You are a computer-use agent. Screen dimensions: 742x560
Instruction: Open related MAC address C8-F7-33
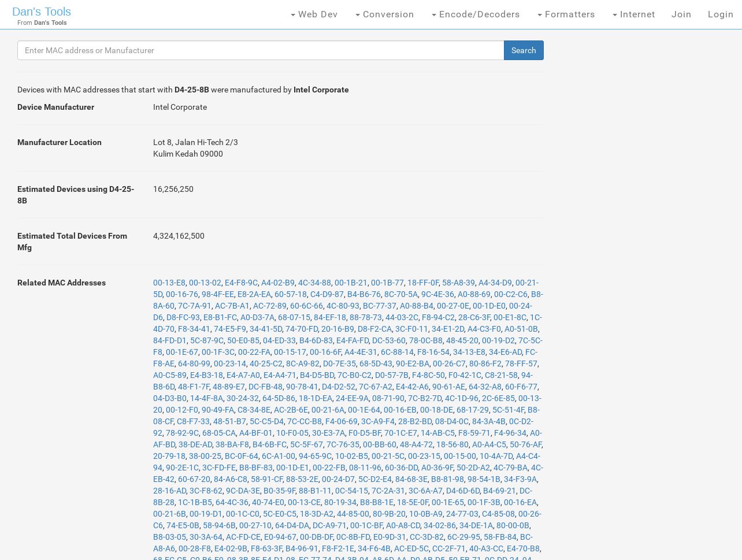(193, 421)
